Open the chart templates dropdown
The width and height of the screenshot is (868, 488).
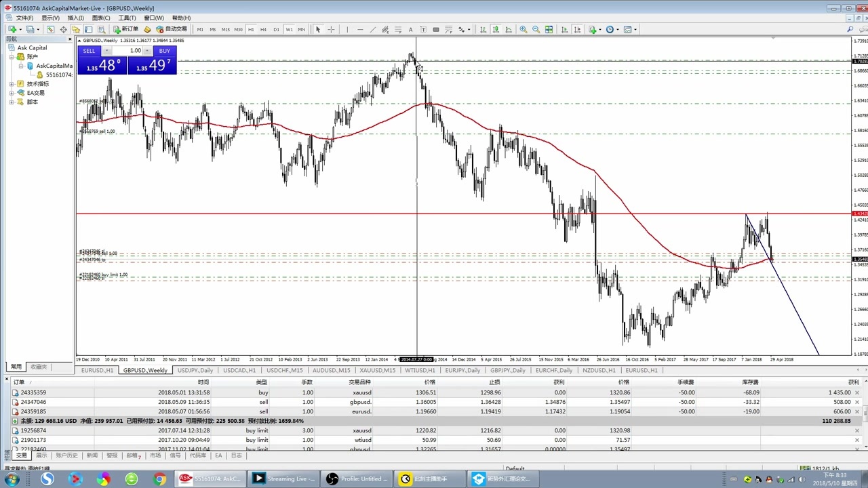(x=630, y=29)
